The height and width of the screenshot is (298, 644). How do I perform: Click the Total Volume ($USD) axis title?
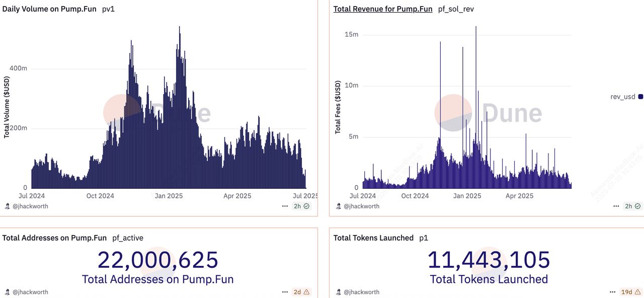click(7, 107)
